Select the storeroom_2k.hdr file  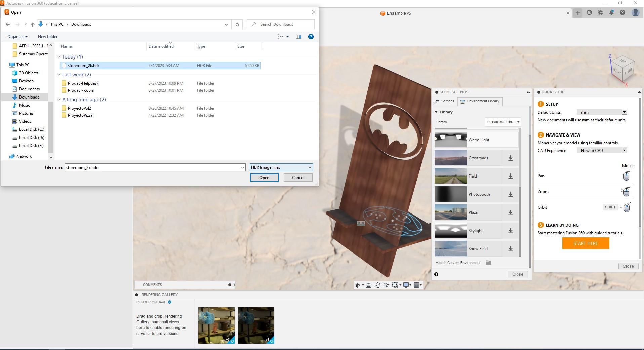[x=160, y=66]
